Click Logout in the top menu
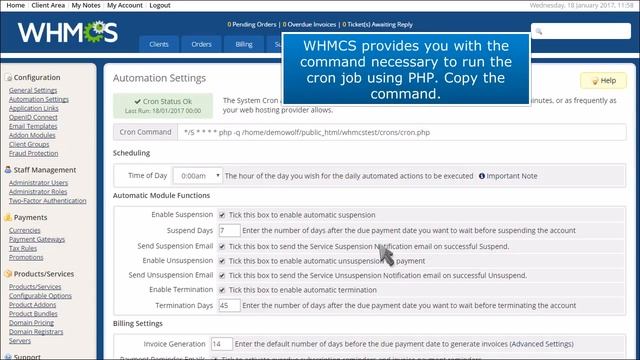The image size is (640, 360). (160, 5)
